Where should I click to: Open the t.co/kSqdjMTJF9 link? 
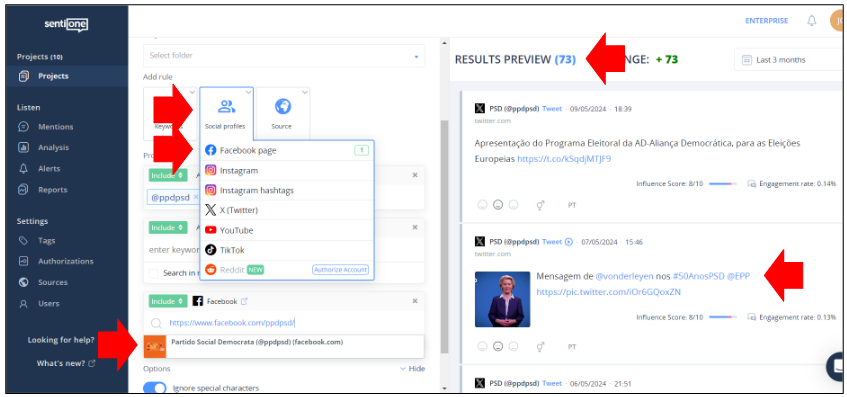[564, 159]
